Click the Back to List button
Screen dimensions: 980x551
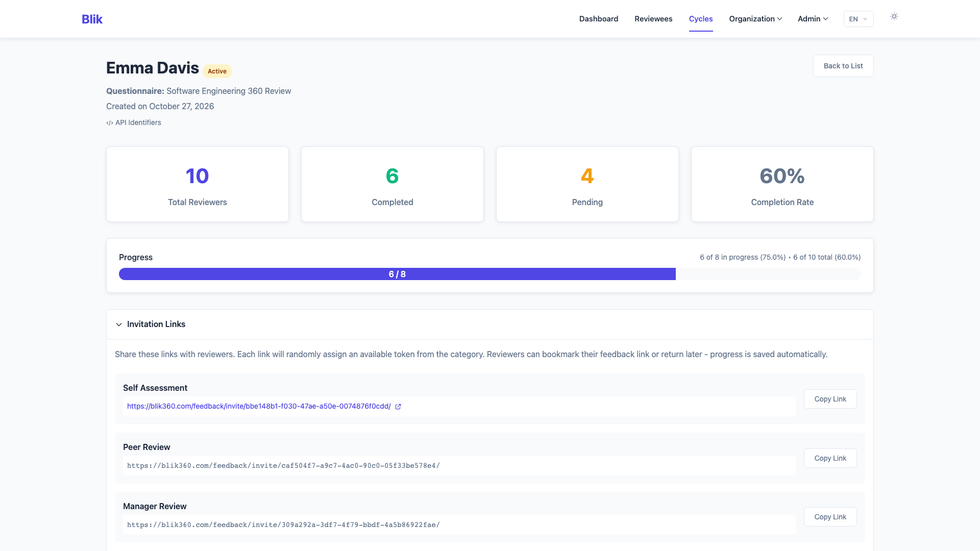[843, 66]
